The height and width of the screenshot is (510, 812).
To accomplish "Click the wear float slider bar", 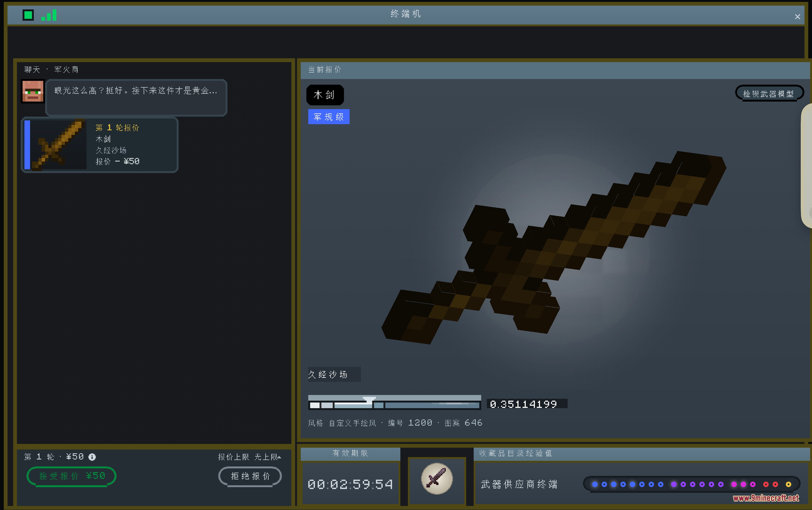I will coord(394,403).
